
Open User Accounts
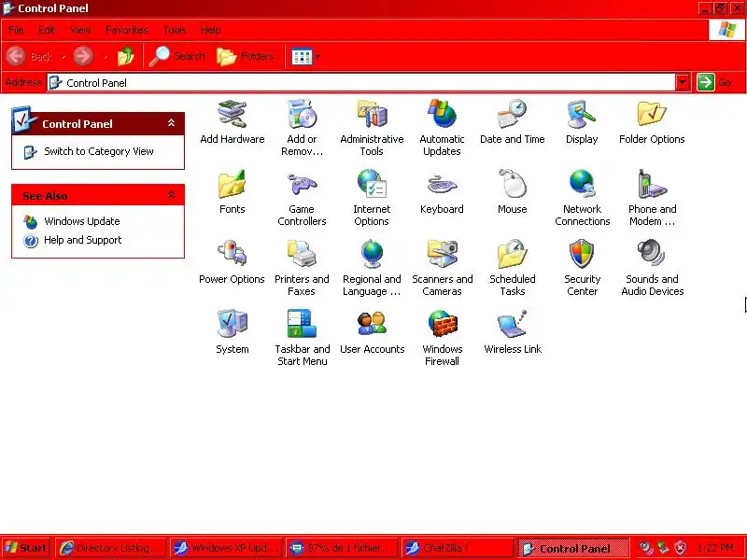(x=372, y=332)
